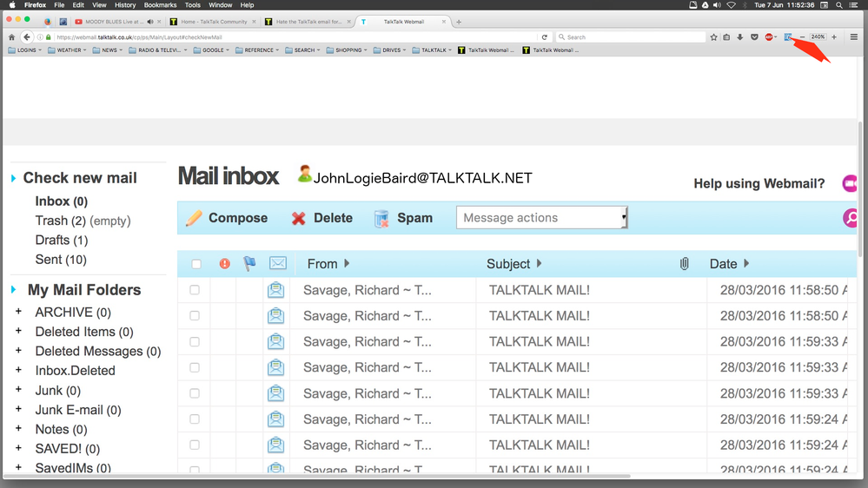Click the user avatar beside JohnLogieBaird address
Viewport: 868px width, 488px height.
[x=304, y=174]
